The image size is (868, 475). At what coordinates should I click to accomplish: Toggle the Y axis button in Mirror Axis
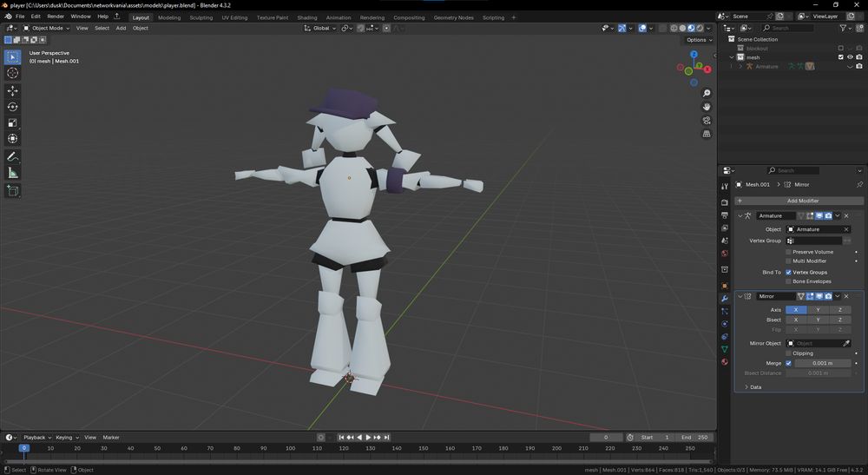pyautogui.click(x=818, y=309)
